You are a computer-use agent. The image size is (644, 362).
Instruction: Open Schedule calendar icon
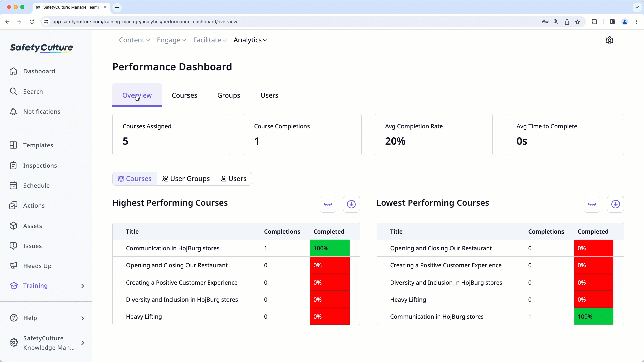point(13,185)
